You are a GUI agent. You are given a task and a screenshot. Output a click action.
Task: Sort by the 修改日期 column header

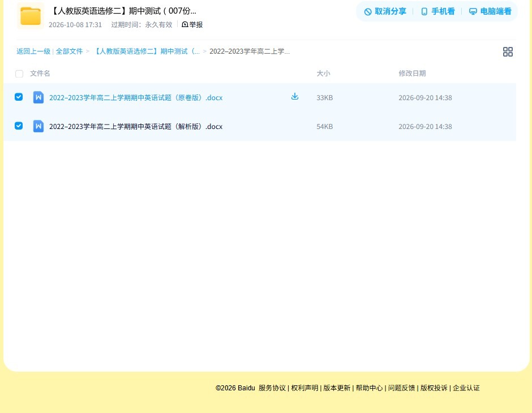pos(412,73)
